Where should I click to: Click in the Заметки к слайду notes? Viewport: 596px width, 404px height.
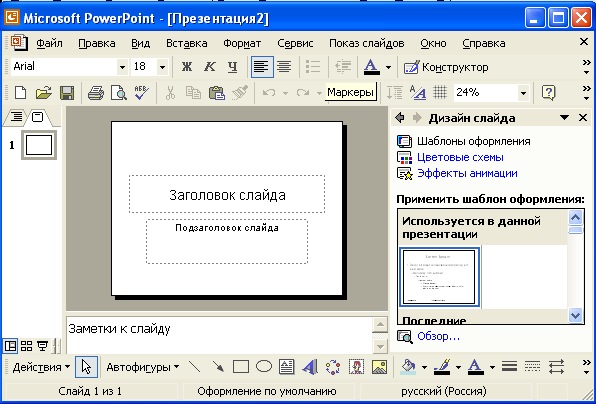click(x=219, y=334)
